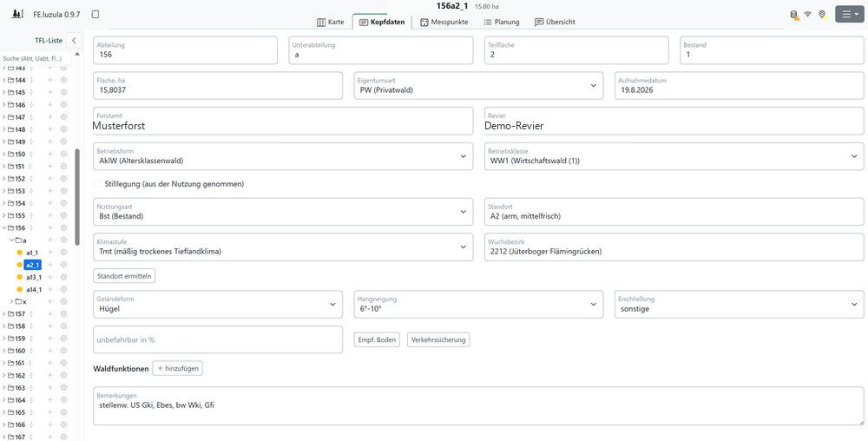Click the target icon in row a1_1
Viewport: 868px width, 441px height.
(x=63, y=253)
